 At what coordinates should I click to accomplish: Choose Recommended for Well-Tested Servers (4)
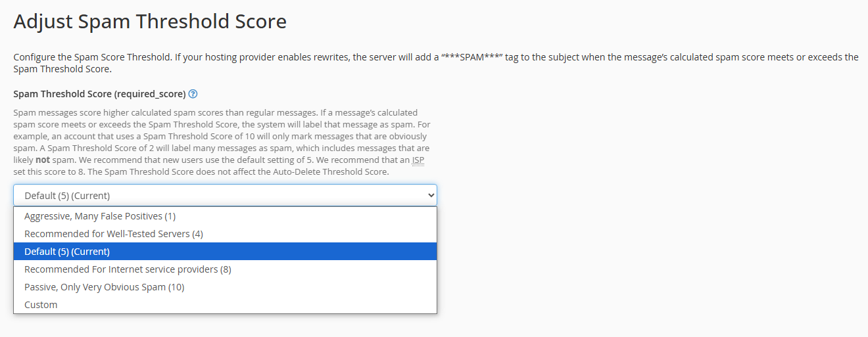(114, 234)
